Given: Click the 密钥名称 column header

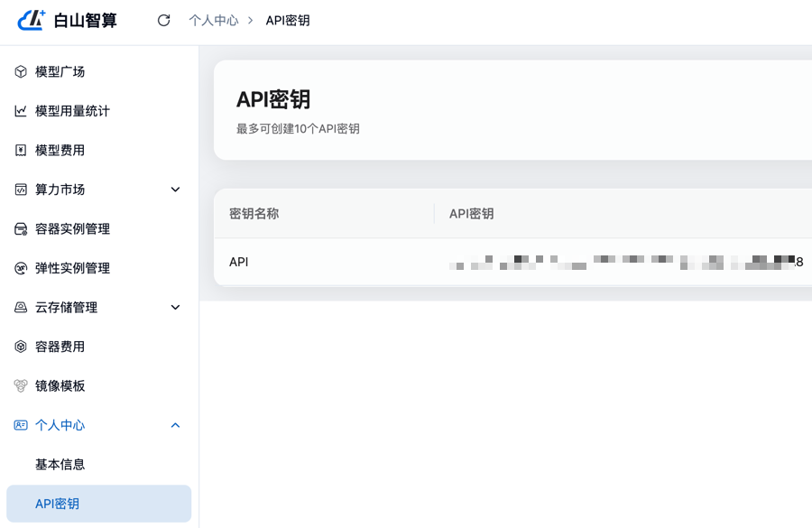Looking at the screenshot, I should (254, 213).
